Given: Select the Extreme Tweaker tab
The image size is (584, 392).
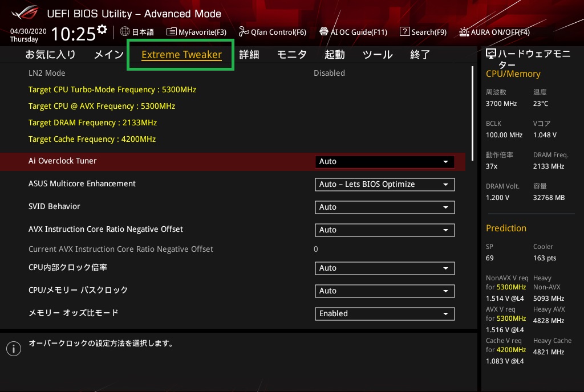Looking at the screenshot, I should coord(181,55).
